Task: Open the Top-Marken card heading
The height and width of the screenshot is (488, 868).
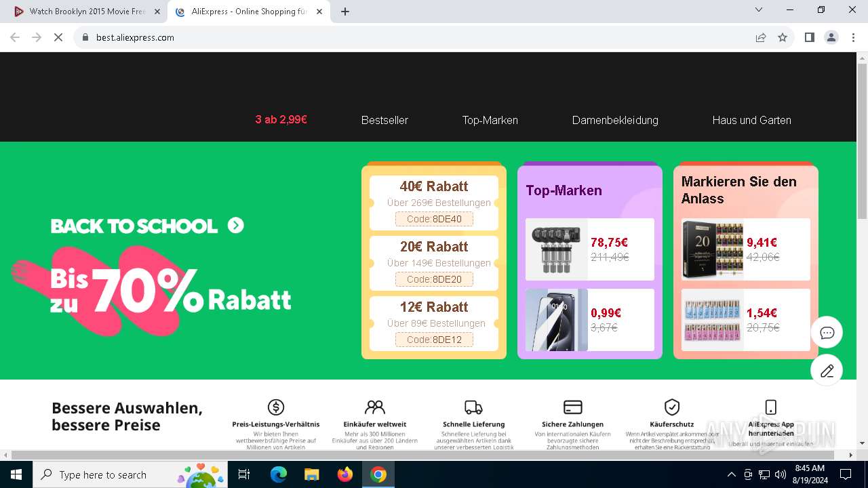Action: coord(564,190)
